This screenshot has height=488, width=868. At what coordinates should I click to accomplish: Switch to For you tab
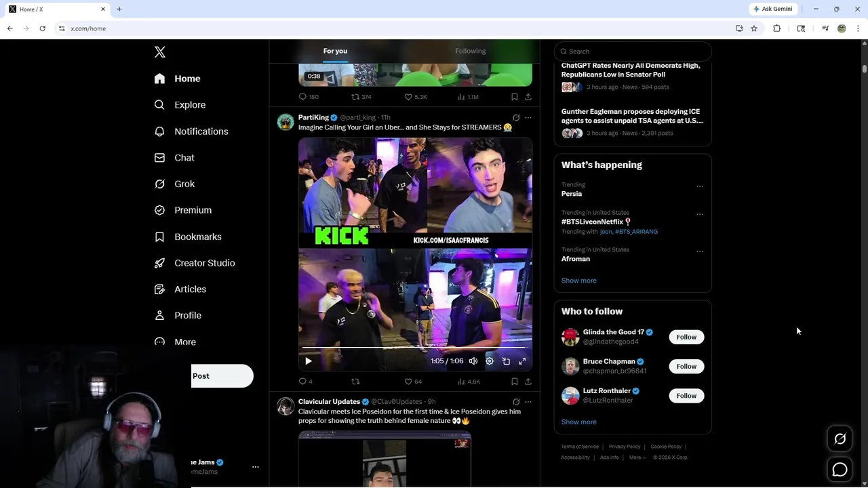(x=335, y=51)
